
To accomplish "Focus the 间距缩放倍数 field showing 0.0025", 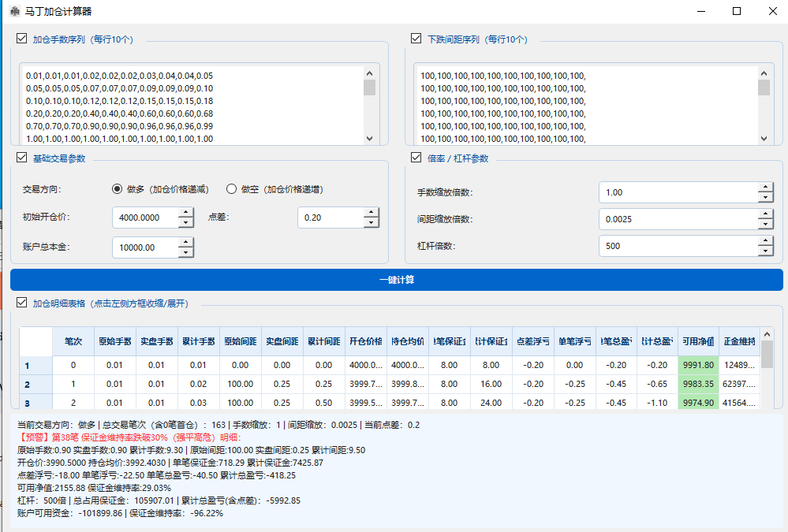I will [x=678, y=219].
